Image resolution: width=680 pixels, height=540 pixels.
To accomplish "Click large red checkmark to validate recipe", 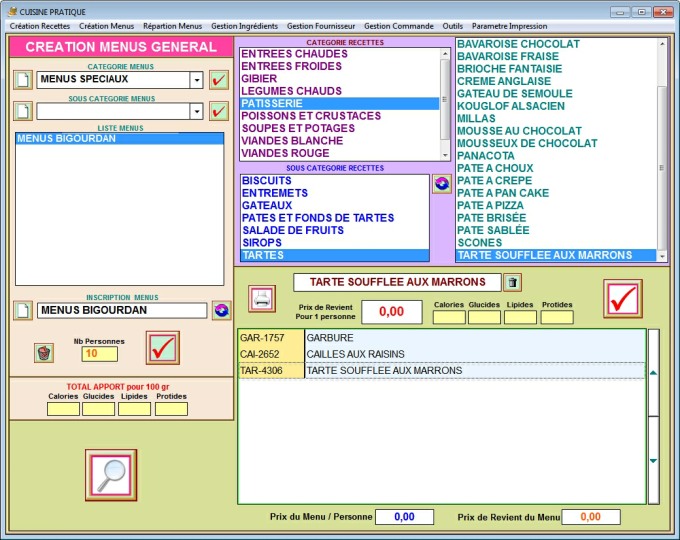I will tap(623, 298).
